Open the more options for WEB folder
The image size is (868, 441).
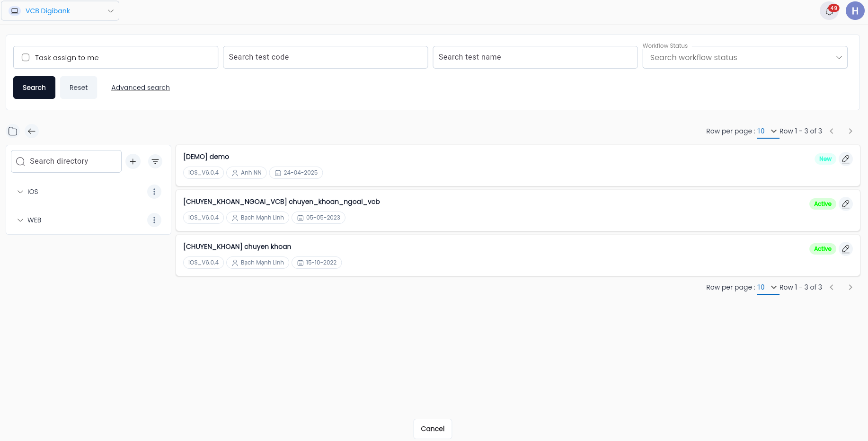click(154, 220)
